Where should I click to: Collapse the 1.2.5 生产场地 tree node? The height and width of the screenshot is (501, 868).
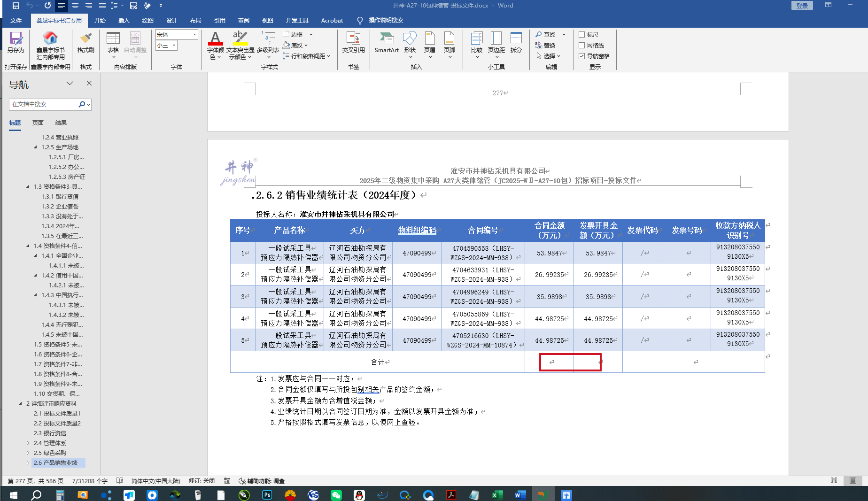point(35,147)
